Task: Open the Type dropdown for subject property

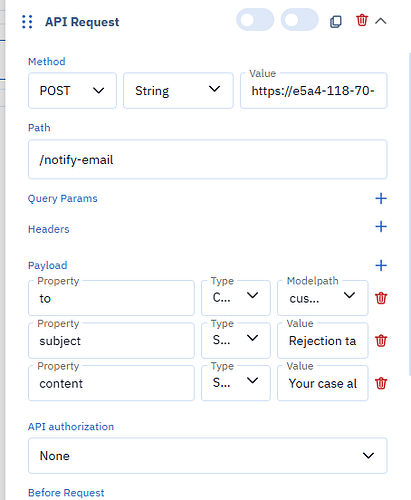Action: [236, 341]
